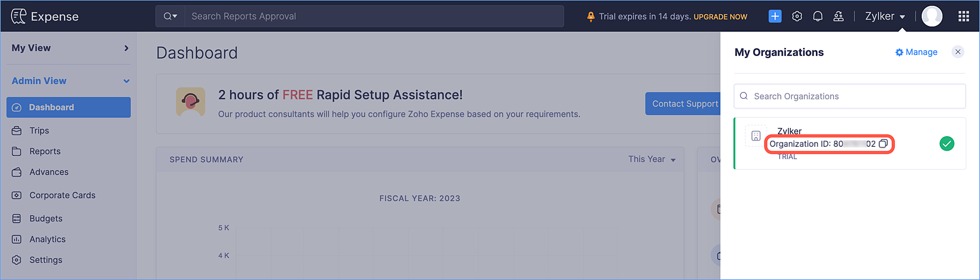Expand the Zylker organization dropdown
The width and height of the screenshot is (980, 280).
885,16
